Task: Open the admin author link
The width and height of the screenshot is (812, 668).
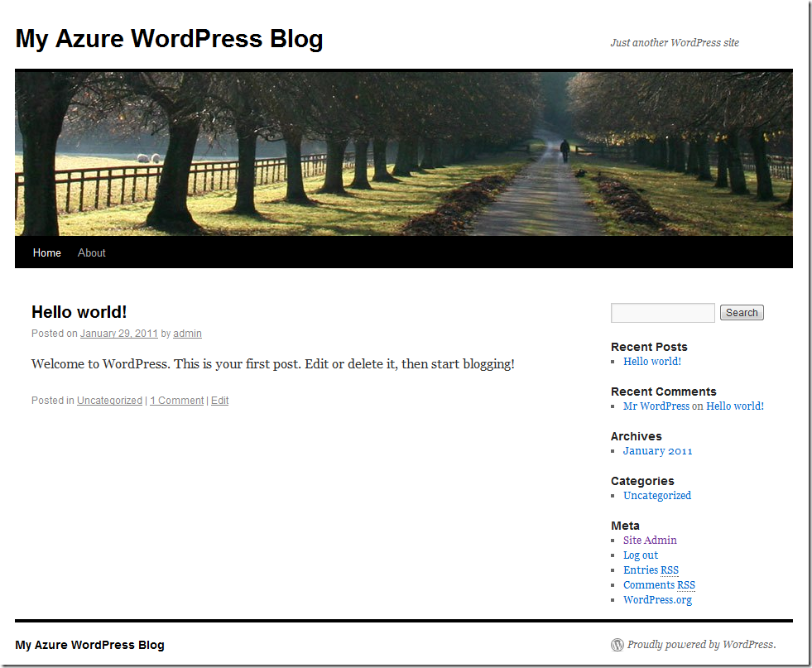Action: pos(187,334)
